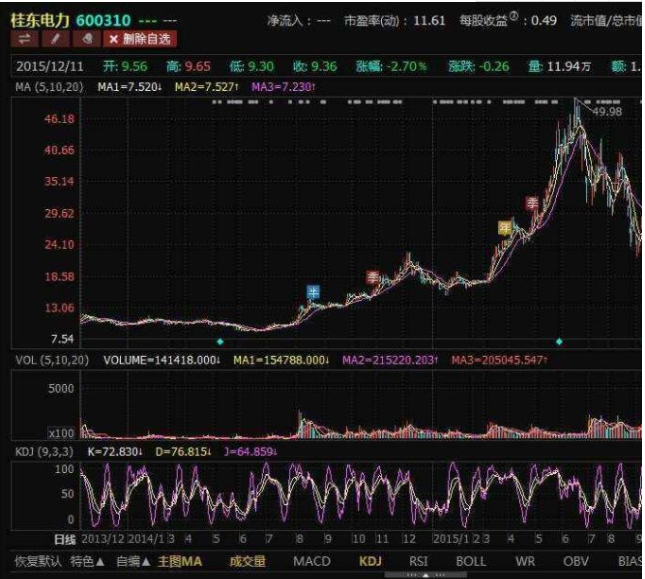Image resolution: width=645 pixels, height=579 pixels.
Task: Click the bottom panel expand handle arrow
Action: tap(425, 574)
